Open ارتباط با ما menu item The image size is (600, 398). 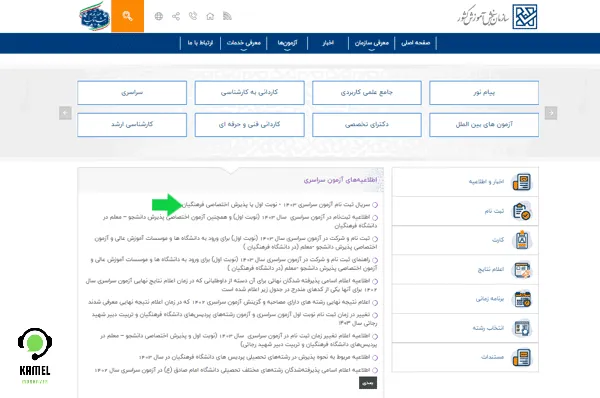tap(200, 43)
